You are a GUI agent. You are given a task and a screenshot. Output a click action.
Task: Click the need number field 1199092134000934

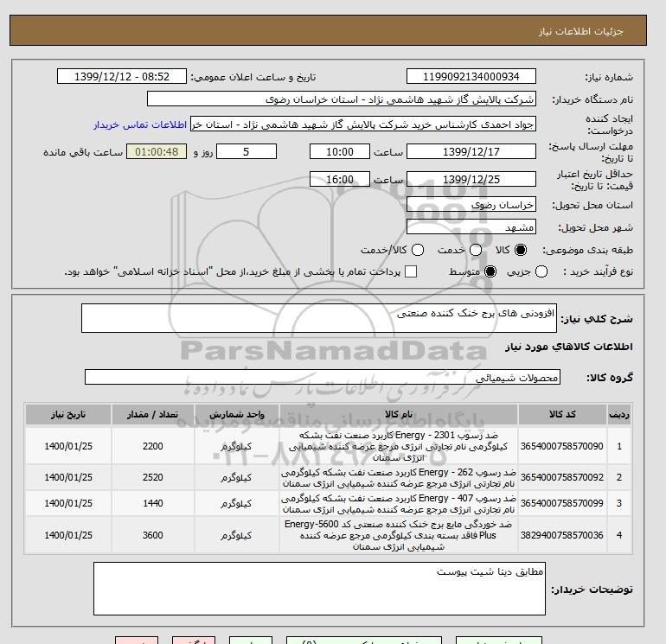pos(471,76)
